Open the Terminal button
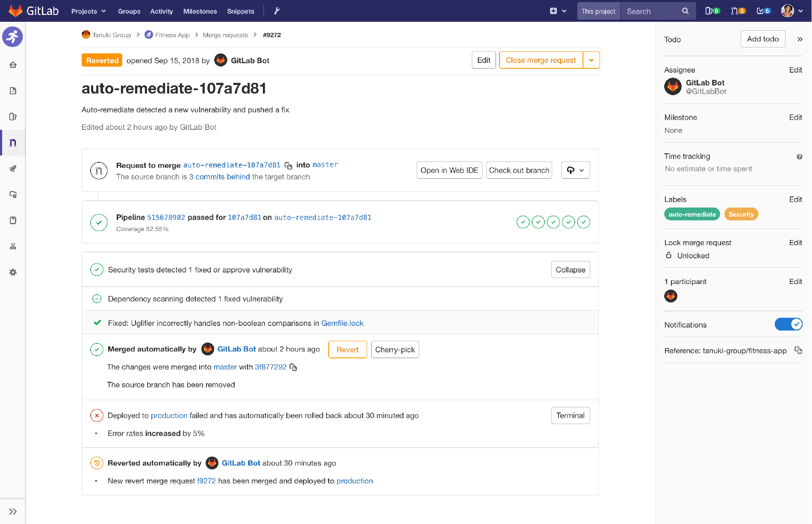 571,416
